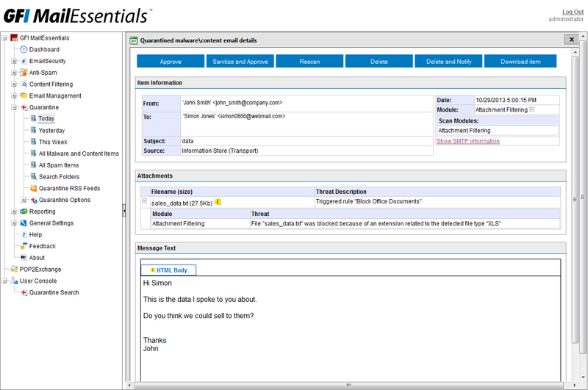Click Delete and Notify button
Image resolution: width=588 pixels, height=390 pixels.
click(448, 62)
